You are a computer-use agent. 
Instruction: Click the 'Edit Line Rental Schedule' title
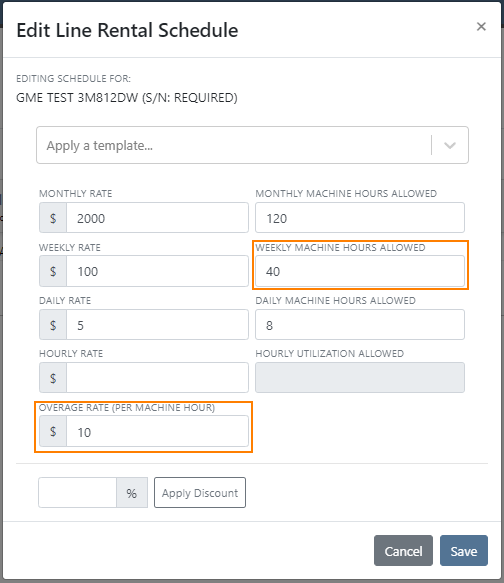pyautogui.click(x=127, y=30)
